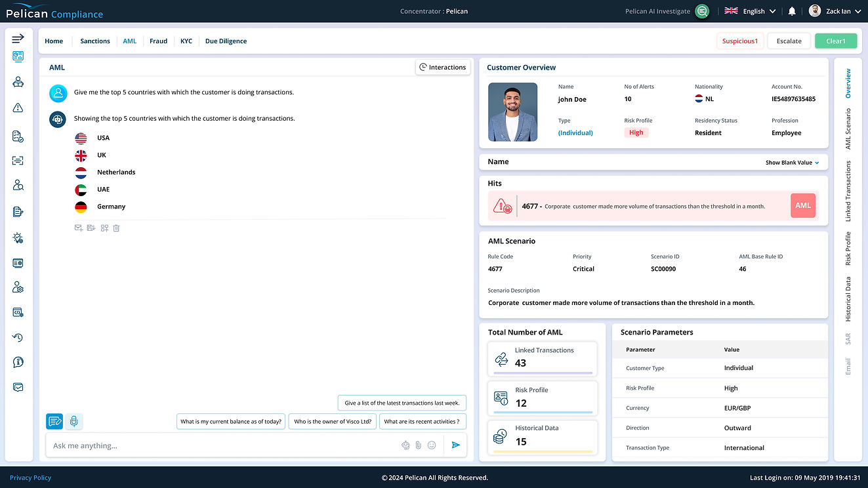This screenshot has height=488, width=868.
Task: Switch to the Fraud tab
Action: 158,41
